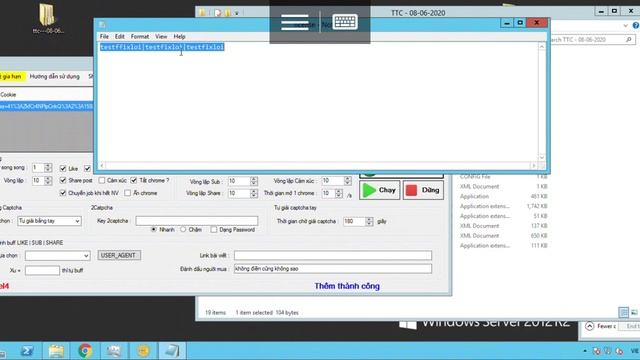Click the yellow round app icon in the taskbar

143,351
